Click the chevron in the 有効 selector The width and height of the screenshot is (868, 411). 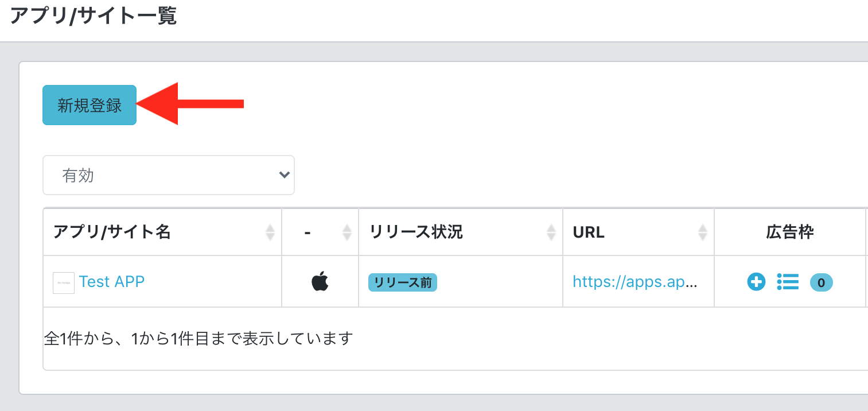283,175
